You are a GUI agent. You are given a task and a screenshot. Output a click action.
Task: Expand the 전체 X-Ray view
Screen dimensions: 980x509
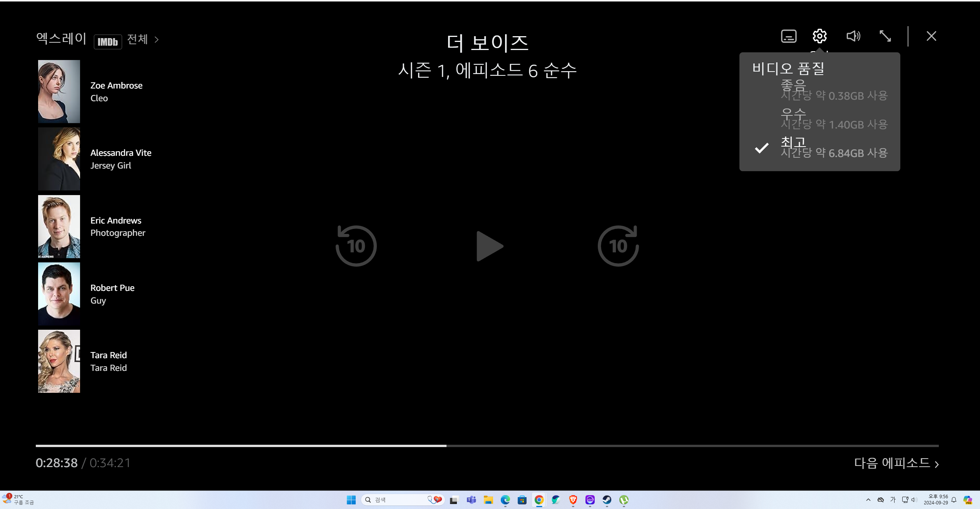[143, 39]
